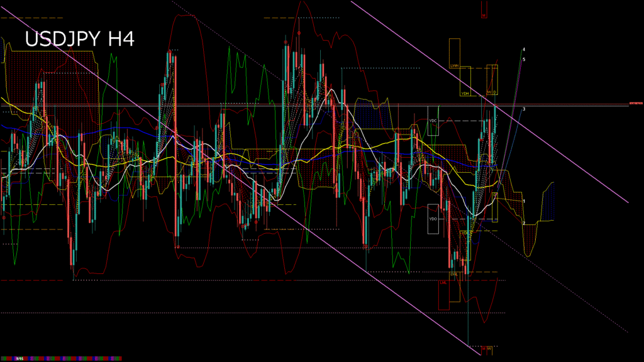Select the yellow D box beside W box
The width and height of the screenshot is (644, 362).
(x=495, y=80)
